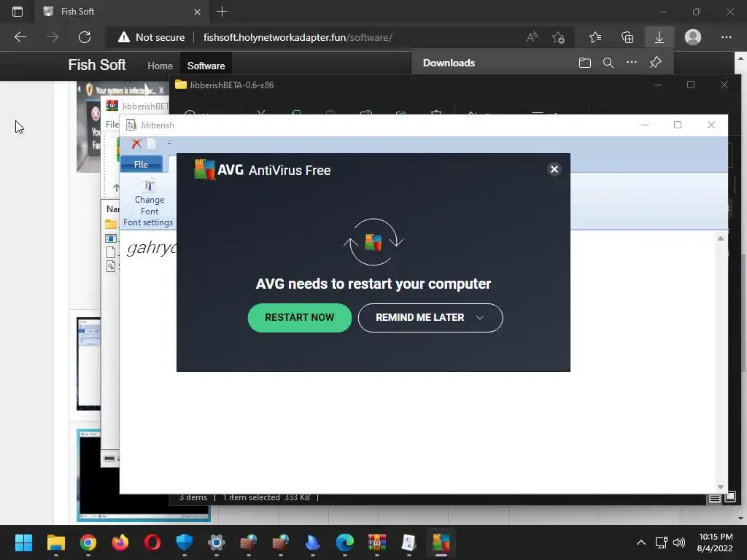Screen dimensions: 747x560
Task: Click Jibberish scrollbar up arrow
Action: pos(720,238)
